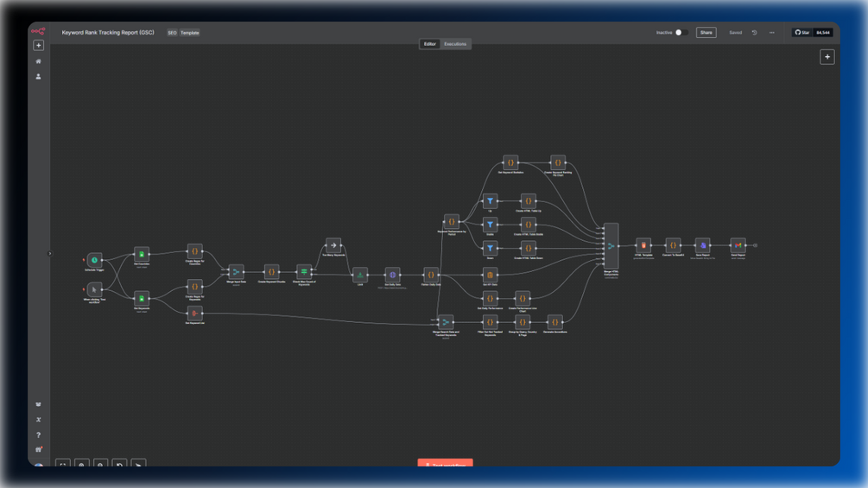Select the Generate Accordions code node
The width and height of the screenshot is (868, 488).
click(x=554, y=322)
